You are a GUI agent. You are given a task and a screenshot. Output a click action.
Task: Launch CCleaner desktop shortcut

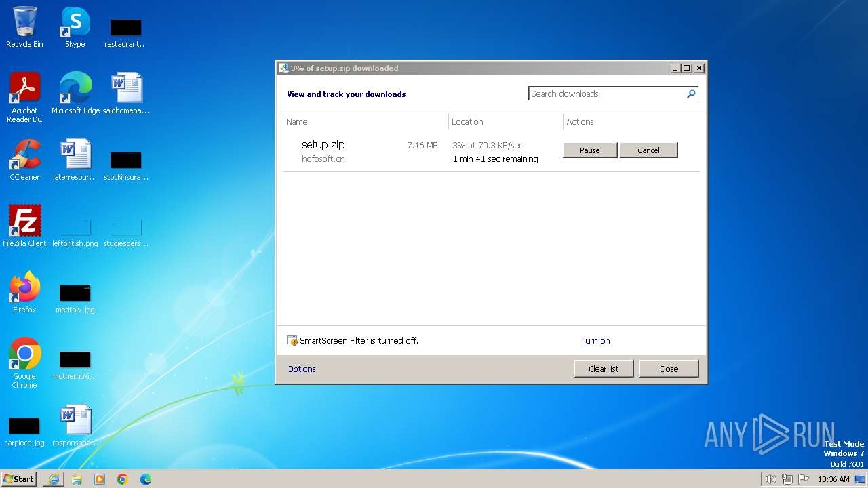pyautogui.click(x=24, y=160)
